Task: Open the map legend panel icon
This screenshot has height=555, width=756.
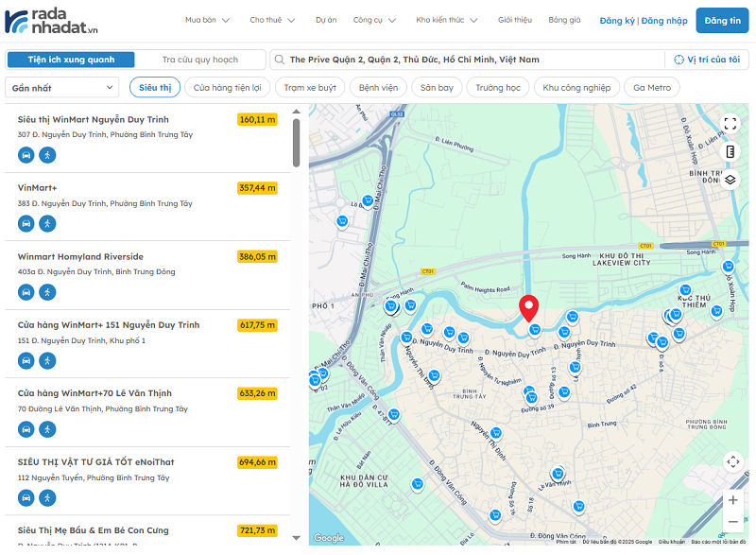Action: point(730,152)
